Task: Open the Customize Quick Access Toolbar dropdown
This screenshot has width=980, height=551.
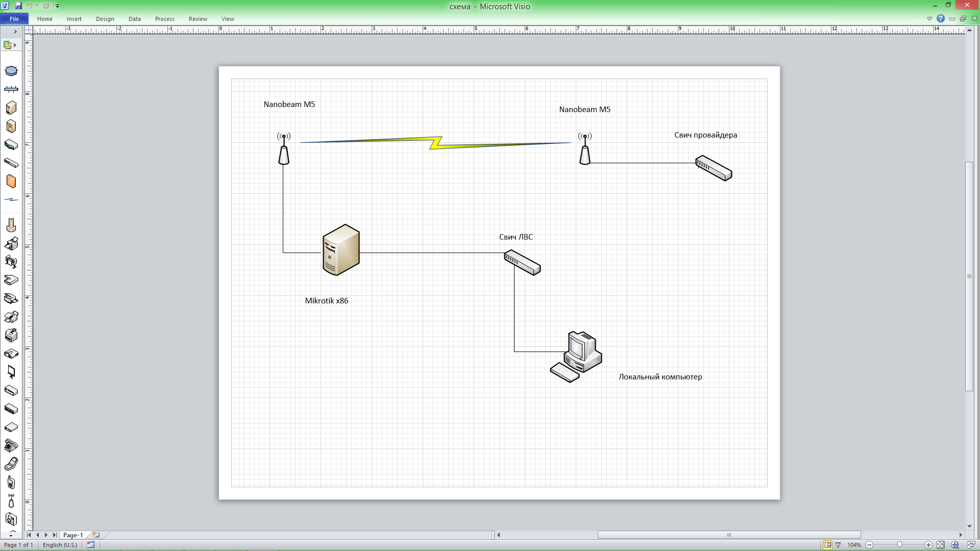Action: (x=57, y=6)
